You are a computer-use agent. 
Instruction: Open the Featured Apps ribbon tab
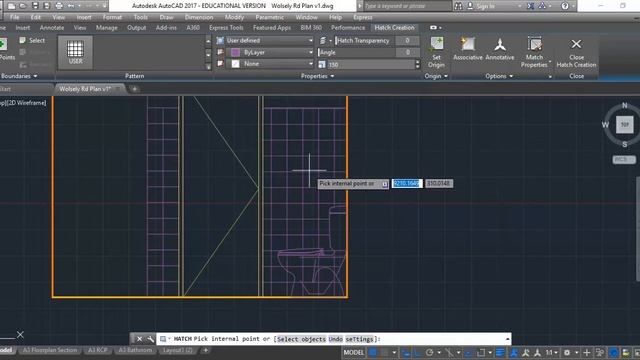(x=272, y=27)
